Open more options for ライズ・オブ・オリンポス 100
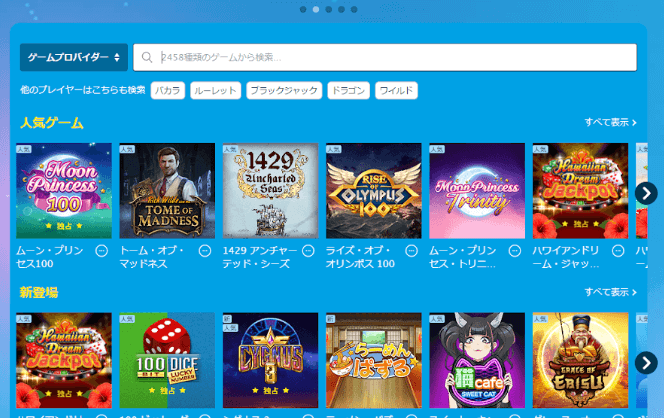664x418 pixels. point(412,251)
